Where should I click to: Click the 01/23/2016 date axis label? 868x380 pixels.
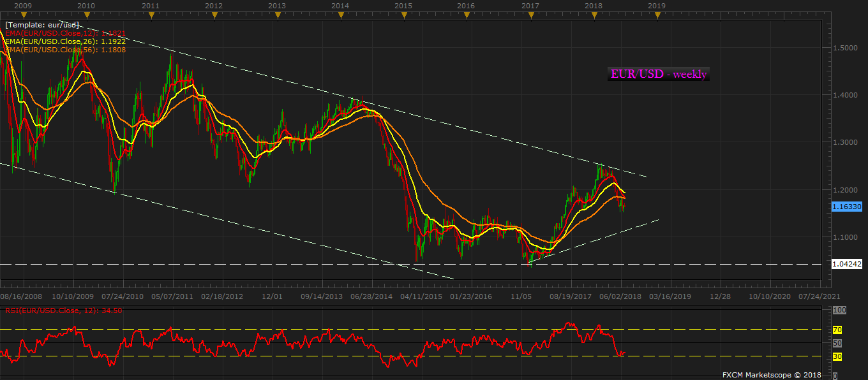click(x=471, y=296)
